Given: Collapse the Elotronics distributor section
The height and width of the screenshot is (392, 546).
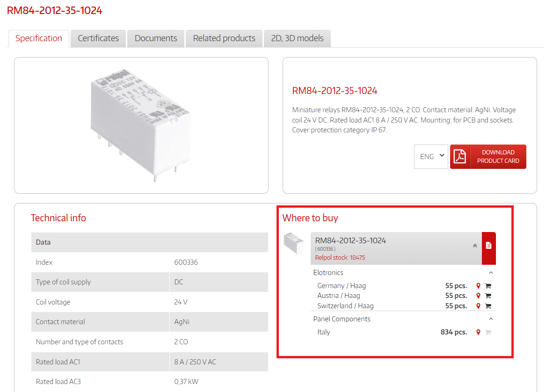Looking at the screenshot, I should [491, 273].
